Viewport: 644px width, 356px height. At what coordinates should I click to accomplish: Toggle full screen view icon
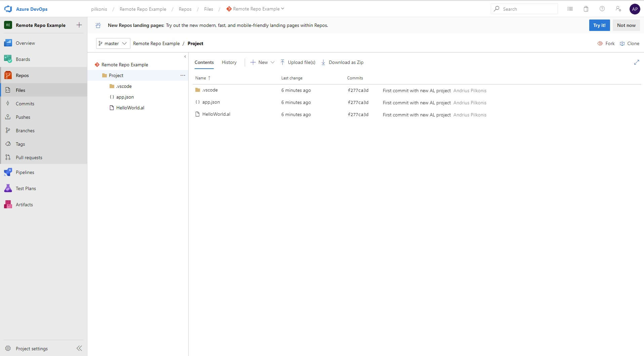click(636, 62)
